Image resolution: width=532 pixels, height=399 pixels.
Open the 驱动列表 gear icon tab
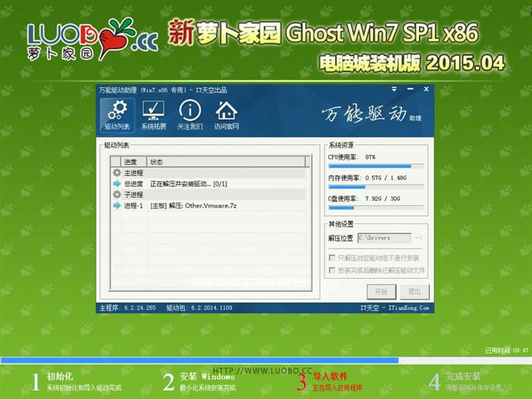point(117,116)
